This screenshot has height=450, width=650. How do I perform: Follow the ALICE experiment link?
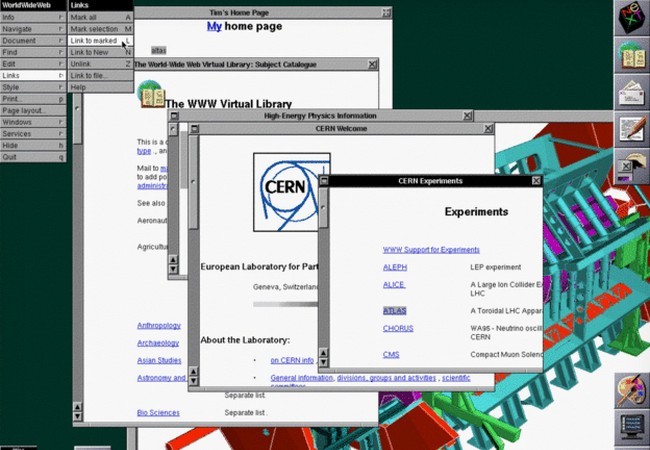(394, 285)
